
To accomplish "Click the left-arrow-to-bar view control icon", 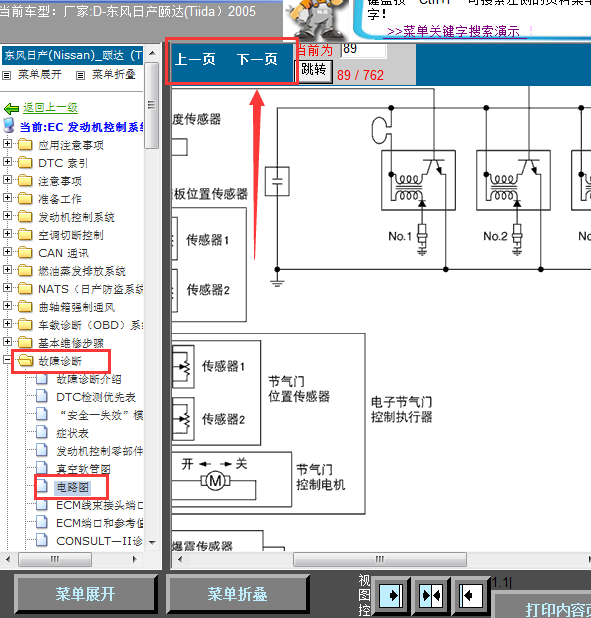I will [x=471, y=595].
